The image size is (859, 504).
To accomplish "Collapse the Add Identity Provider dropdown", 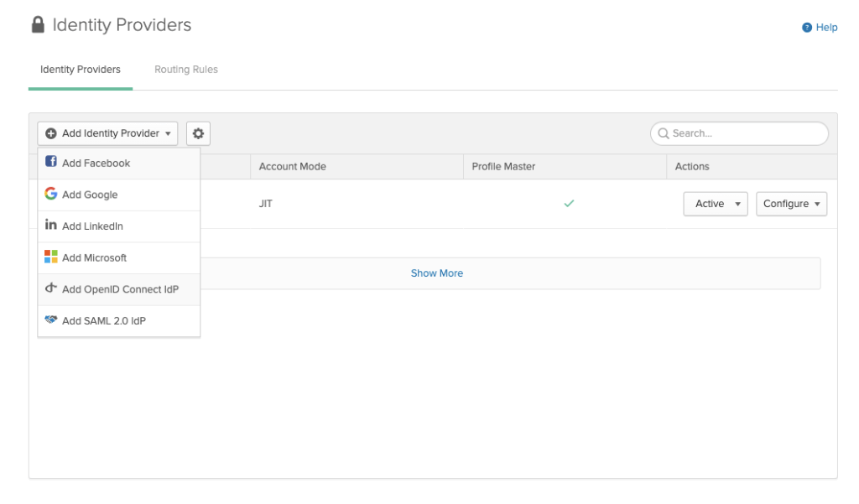I will coord(107,133).
